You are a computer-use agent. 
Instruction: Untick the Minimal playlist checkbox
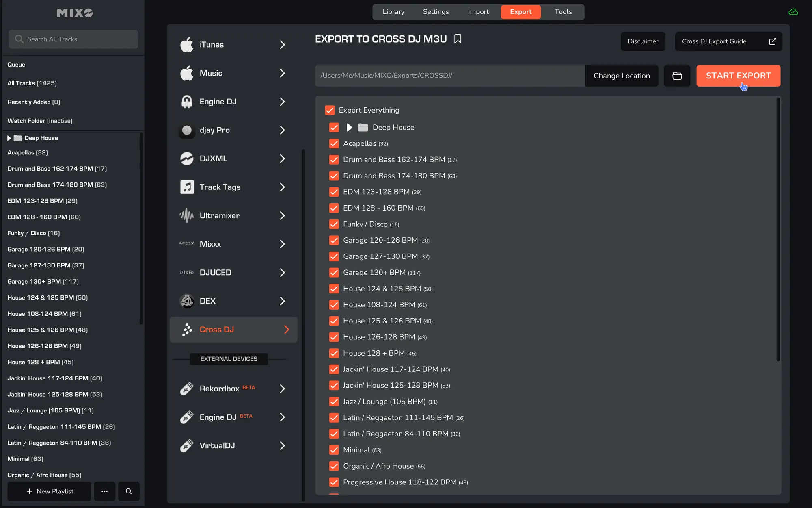[x=334, y=450]
